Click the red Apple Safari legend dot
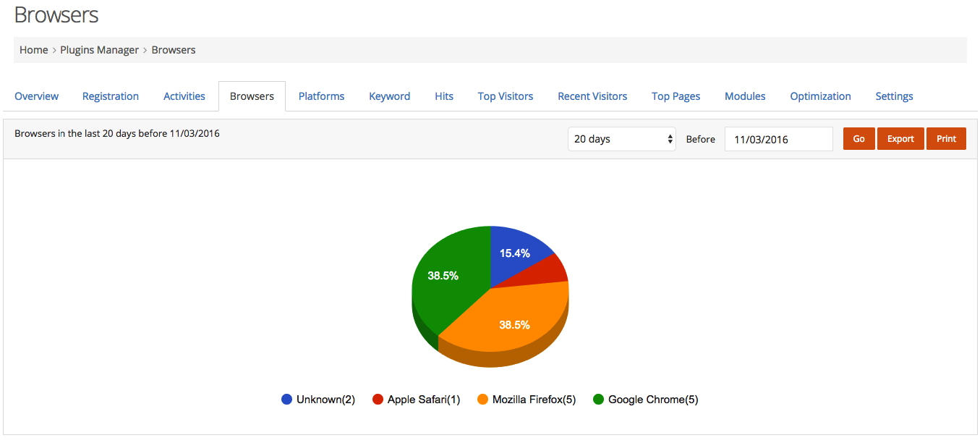The width and height of the screenshot is (980, 443). point(378,400)
